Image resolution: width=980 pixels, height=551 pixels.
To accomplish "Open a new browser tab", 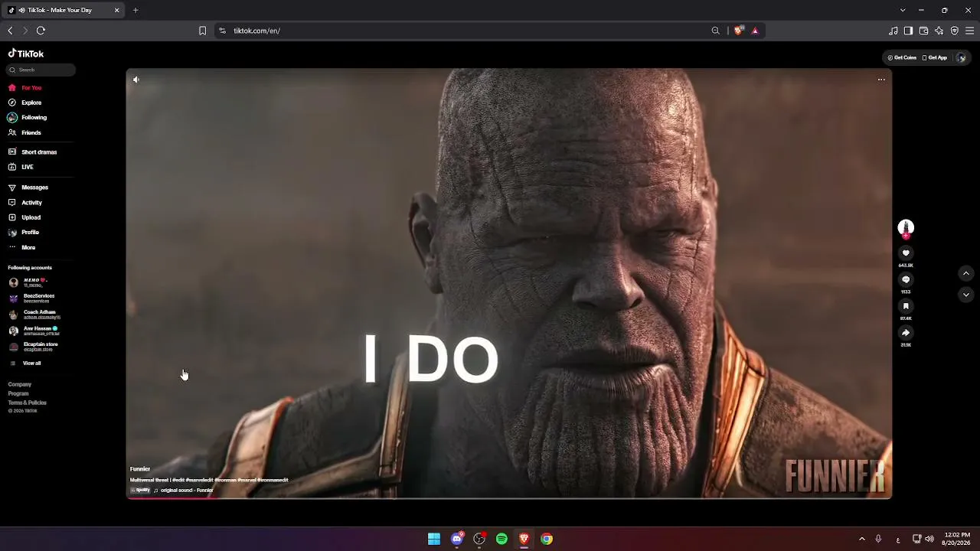I will [x=136, y=10].
